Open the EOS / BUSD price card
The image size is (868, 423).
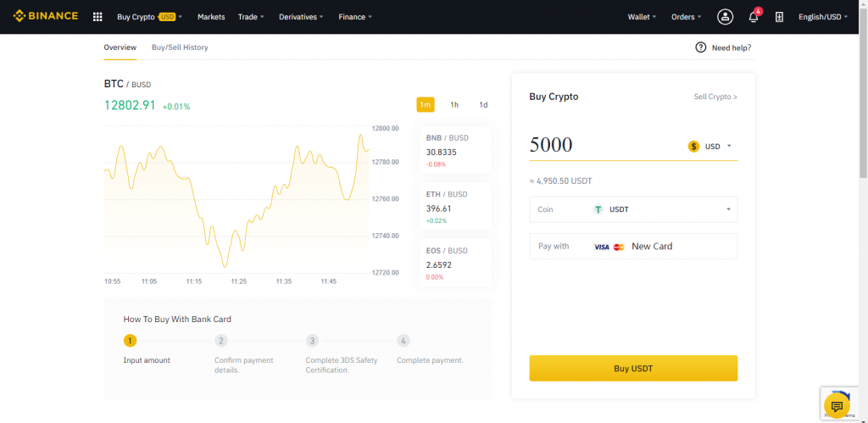[x=455, y=263]
